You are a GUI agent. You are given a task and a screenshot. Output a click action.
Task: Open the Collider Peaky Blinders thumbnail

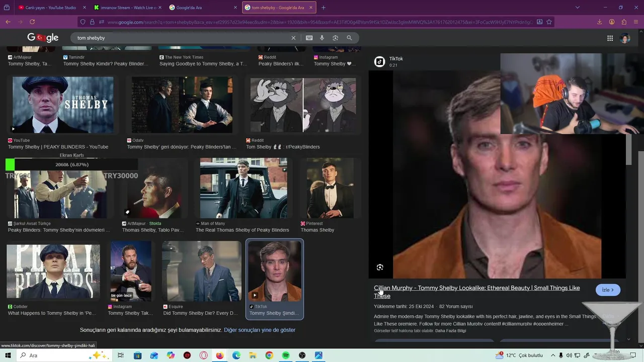(x=53, y=271)
